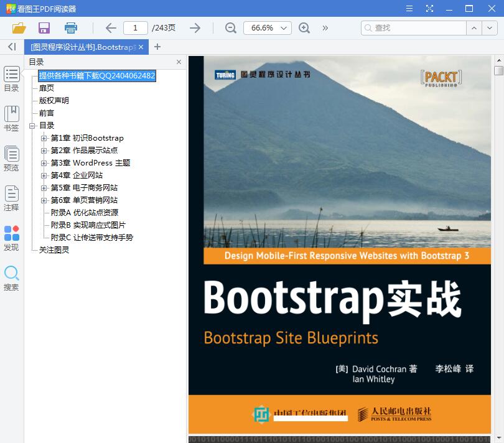Jump to 扉页 in outline
This screenshot has width=504, height=443.
click(47, 88)
